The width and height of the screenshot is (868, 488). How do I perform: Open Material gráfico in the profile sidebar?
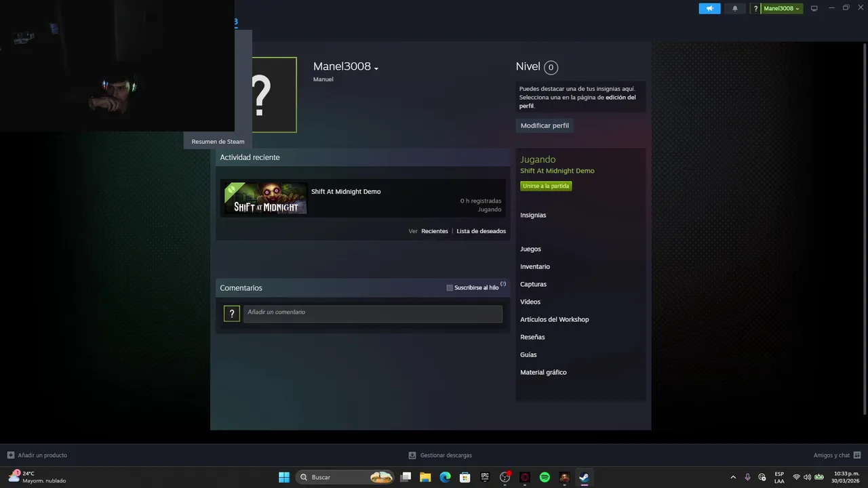pyautogui.click(x=543, y=372)
